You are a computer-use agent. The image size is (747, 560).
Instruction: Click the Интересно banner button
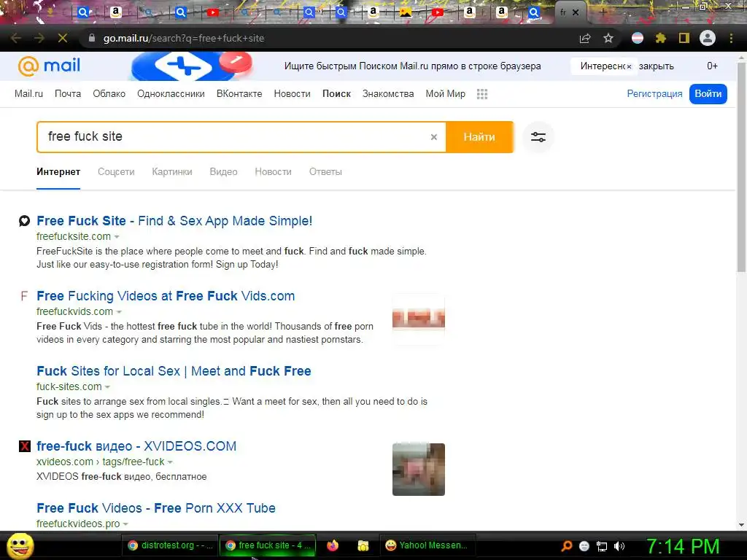click(x=602, y=66)
